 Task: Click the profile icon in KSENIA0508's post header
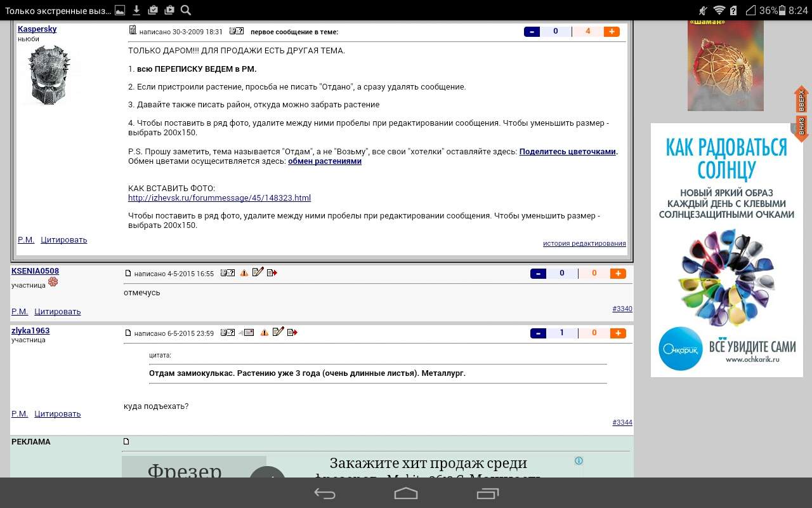(x=228, y=273)
